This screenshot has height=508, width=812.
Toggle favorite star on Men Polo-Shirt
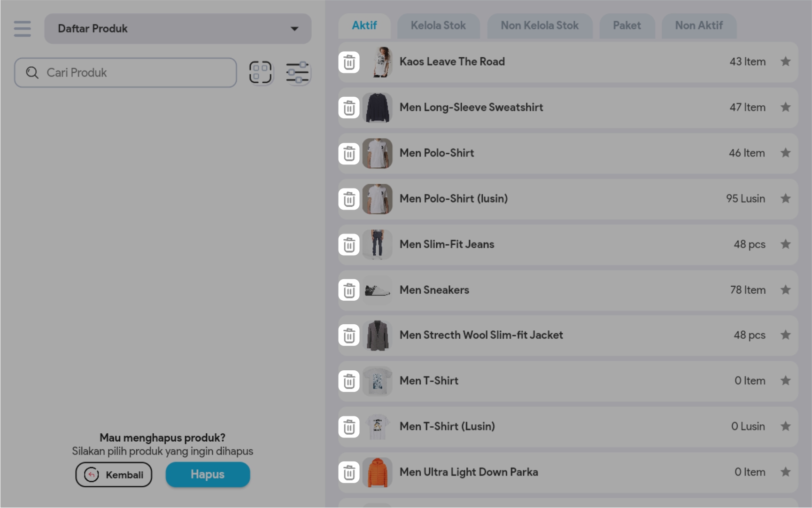tap(785, 153)
